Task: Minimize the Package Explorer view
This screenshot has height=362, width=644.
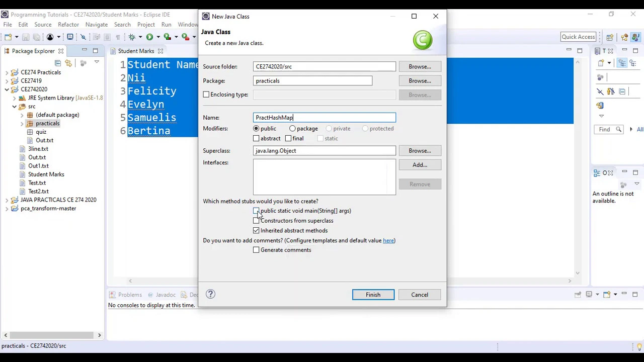Action: (85, 50)
